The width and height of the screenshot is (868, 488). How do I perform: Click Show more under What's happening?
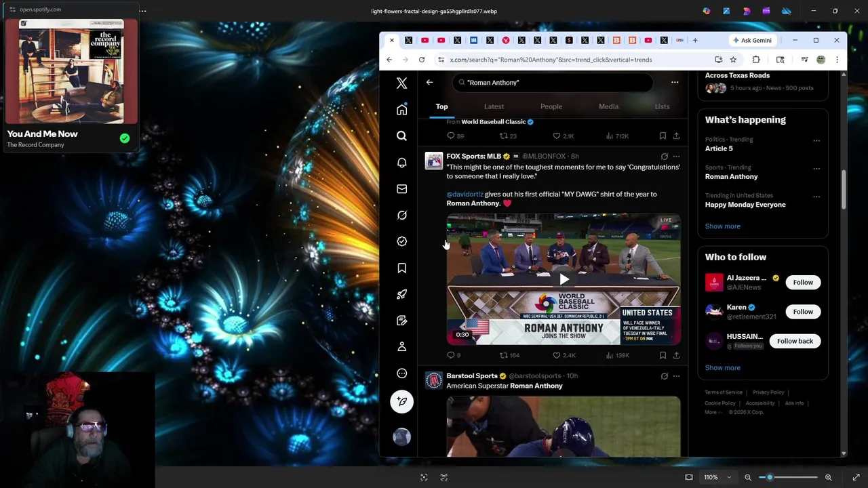(722, 226)
